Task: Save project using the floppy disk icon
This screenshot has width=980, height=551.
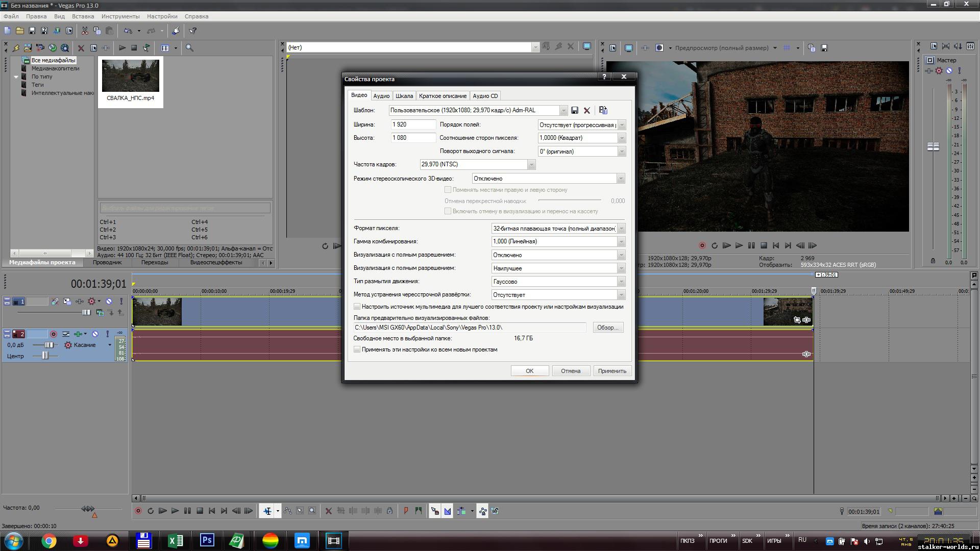Action: tap(32, 31)
